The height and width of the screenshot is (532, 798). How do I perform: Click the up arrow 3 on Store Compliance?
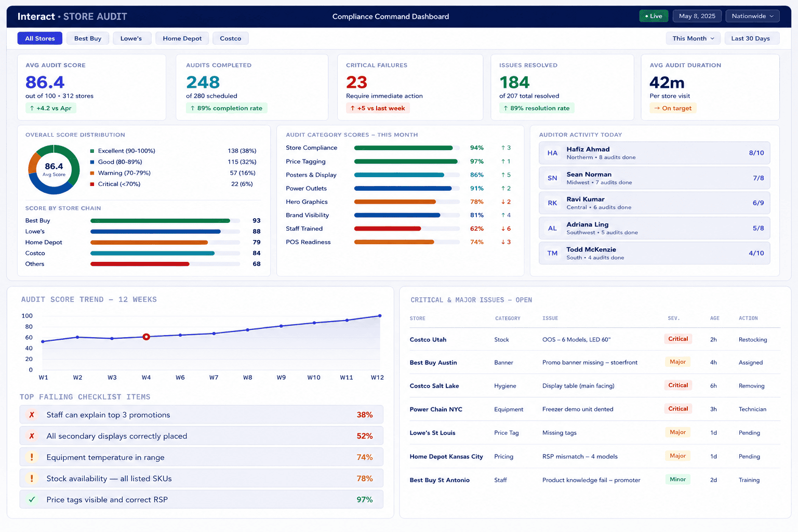click(506, 148)
